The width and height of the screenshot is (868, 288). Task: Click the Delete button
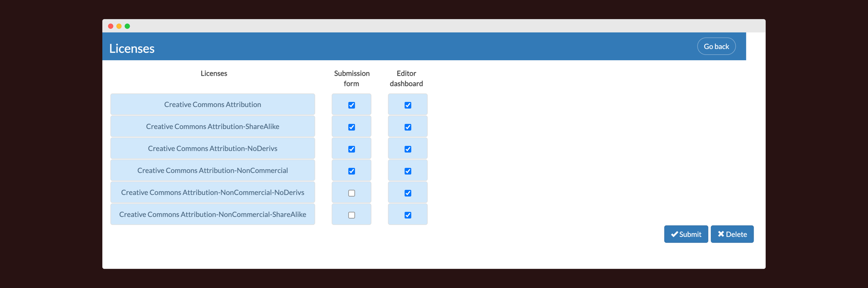732,234
